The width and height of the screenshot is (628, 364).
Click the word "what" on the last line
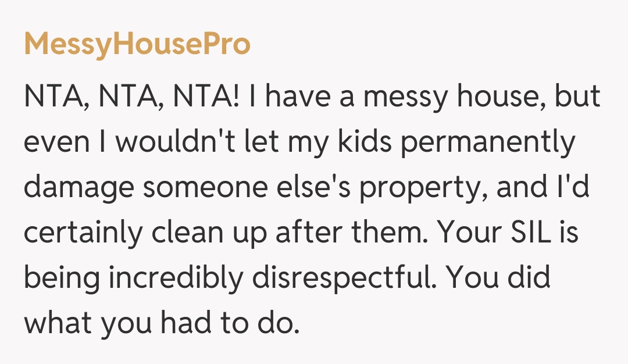tap(57, 323)
